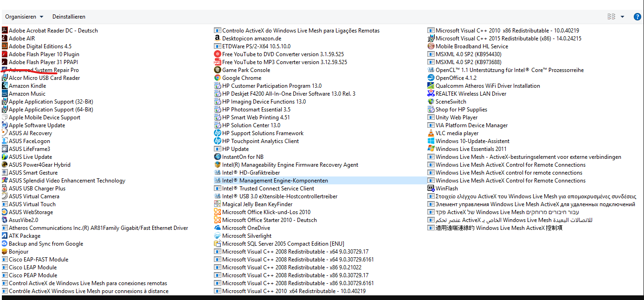Select Windows Live Essentials 2011
Viewport: 644px width, 300px height.
click(467, 149)
